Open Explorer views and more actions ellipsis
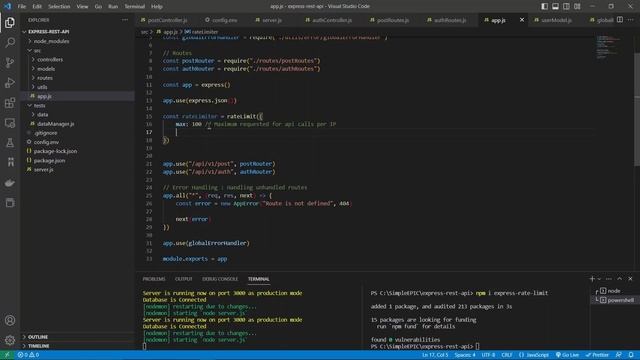Image resolution: width=640 pixels, height=360 pixels. 125,20
